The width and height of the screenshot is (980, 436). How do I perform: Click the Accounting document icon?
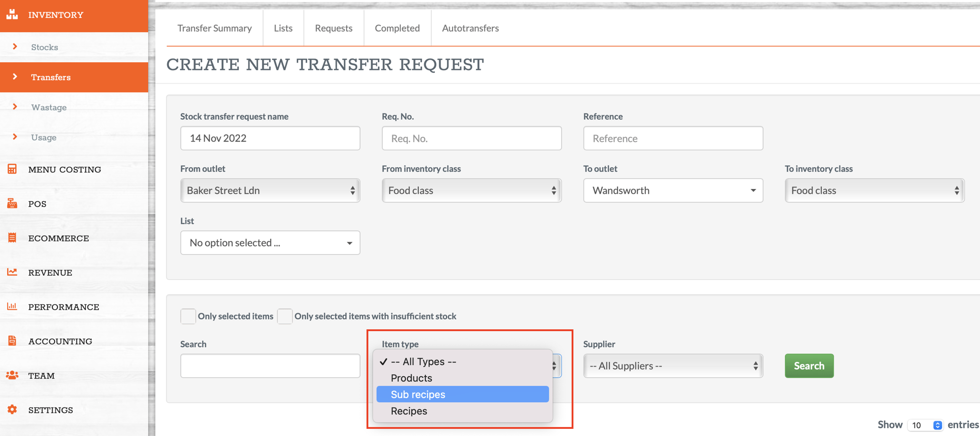(x=12, y=341)
